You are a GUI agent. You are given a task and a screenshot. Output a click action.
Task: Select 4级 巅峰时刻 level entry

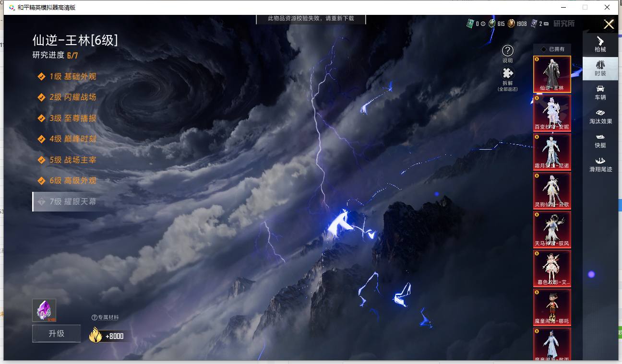[67, 139]
